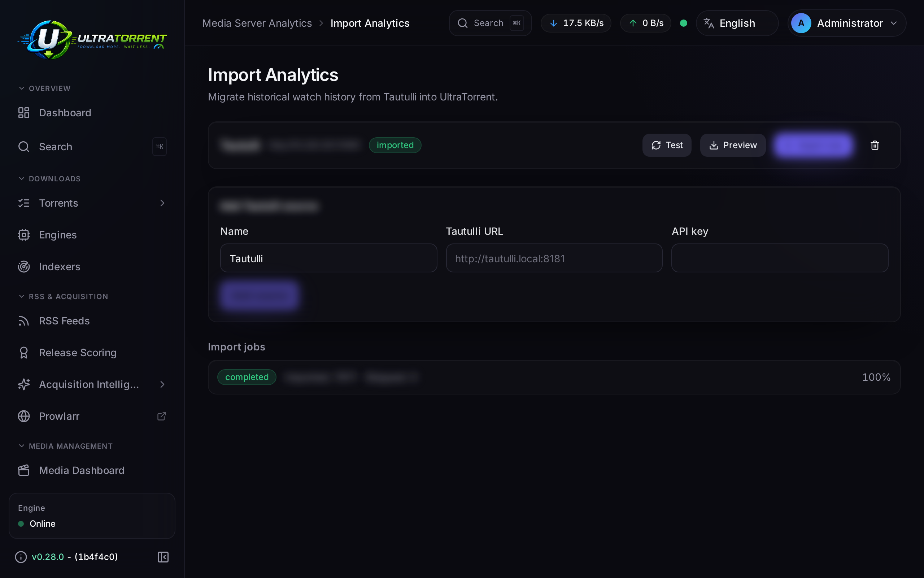Click the green connection status dot
The image size is (924, 578).
click(684, 23)
